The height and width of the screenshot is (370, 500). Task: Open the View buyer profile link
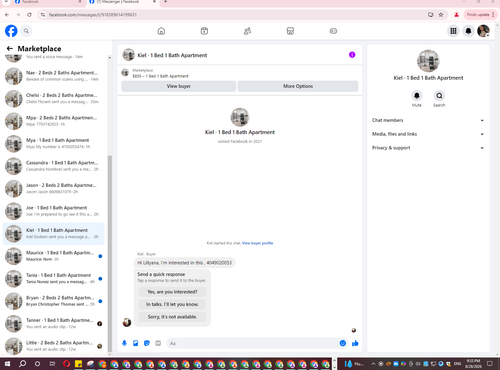click(x=257, y=243)
